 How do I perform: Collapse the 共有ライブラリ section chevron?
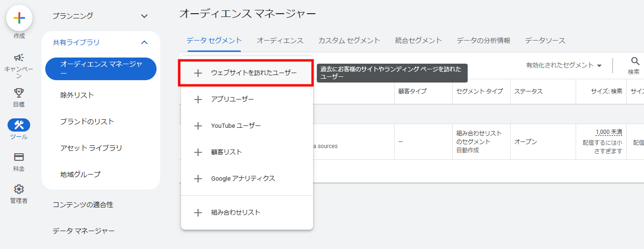(x=144, y=42)
